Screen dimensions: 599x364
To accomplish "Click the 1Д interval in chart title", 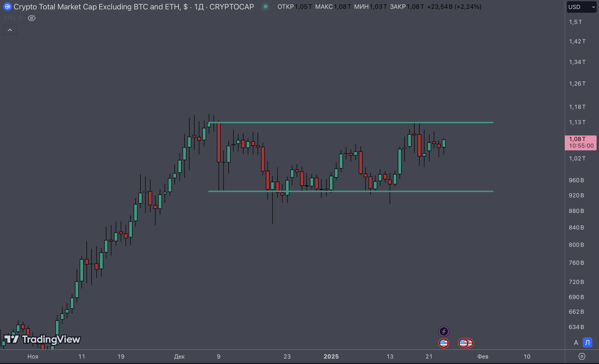I will (199, 7).
